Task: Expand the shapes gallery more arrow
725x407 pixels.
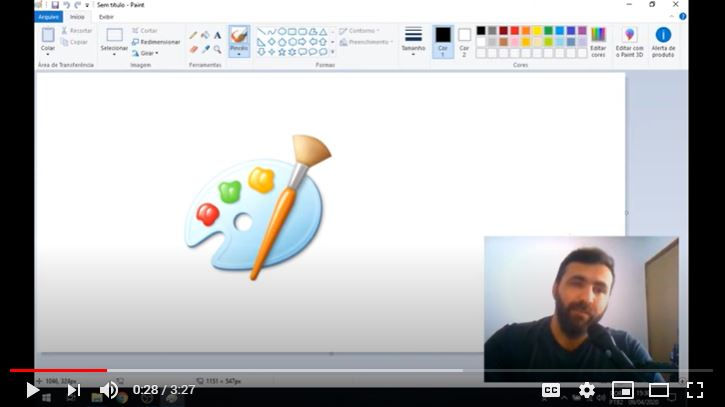Action: (x=332, y=52)
